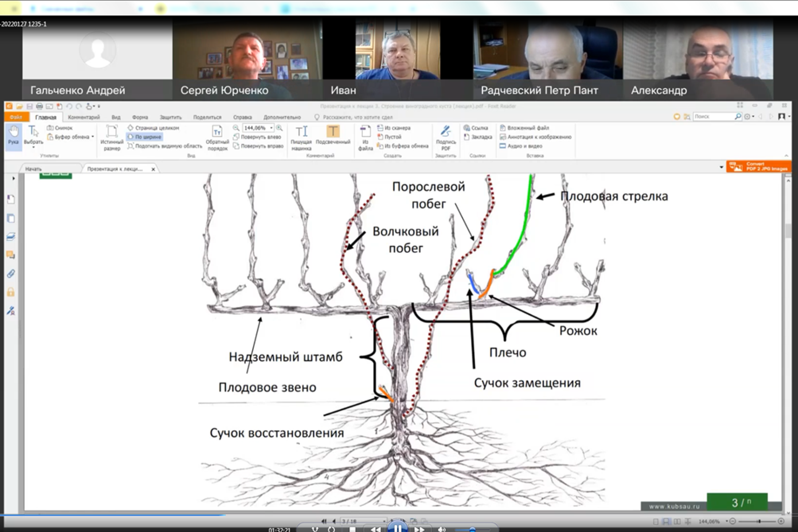Open the Comments panel in sidebar
Screen dimensions: 798x532
point(11,255)
